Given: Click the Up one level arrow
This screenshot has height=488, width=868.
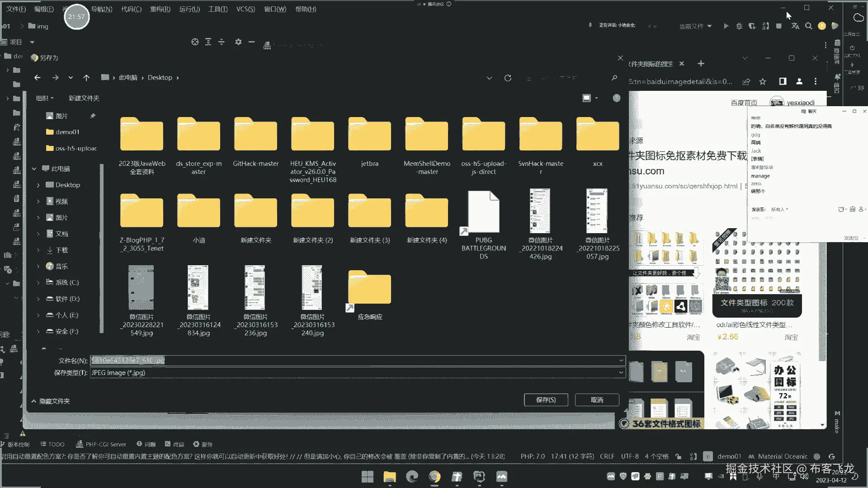Looking at the screenshot, I should click(86, 78).
